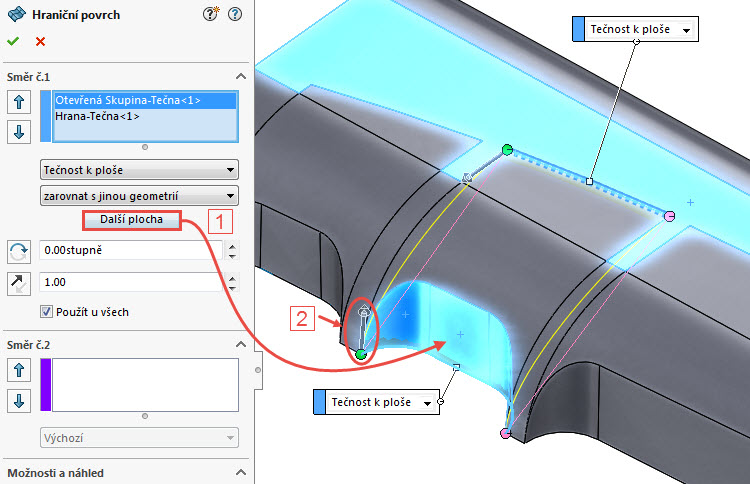Click the tangent length reverse icon
This screenshot has height=484, width=750.
(x=19, y=284)
